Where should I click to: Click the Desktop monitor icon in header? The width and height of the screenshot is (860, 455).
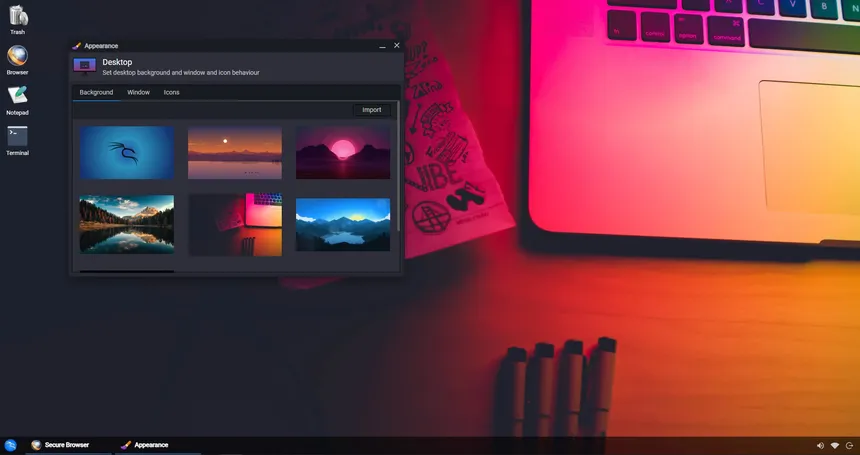click(x=84, y=66)
